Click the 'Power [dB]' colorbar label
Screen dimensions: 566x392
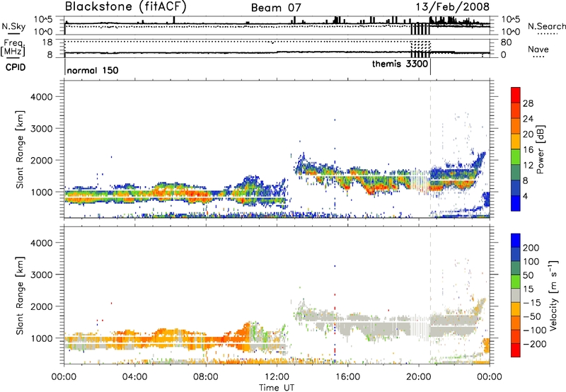pyautogui.click(x=540, y=149)
